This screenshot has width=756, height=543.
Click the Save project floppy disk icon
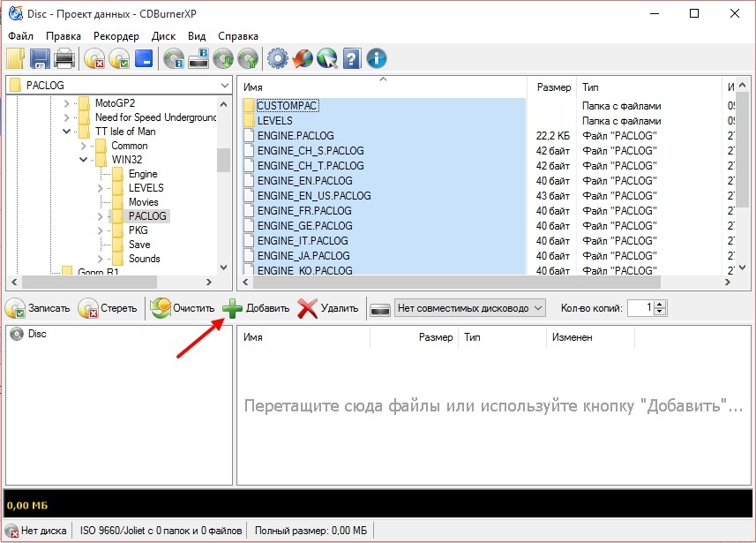click(x=41, y=59)
